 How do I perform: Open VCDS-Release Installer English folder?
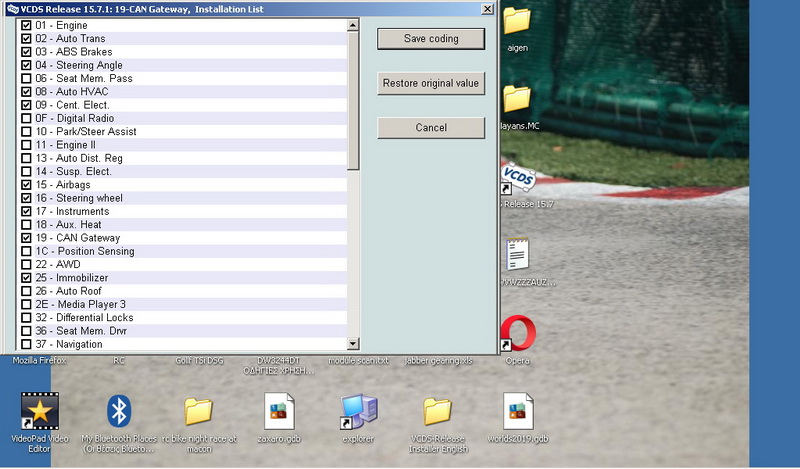click(x=438, y=411)
